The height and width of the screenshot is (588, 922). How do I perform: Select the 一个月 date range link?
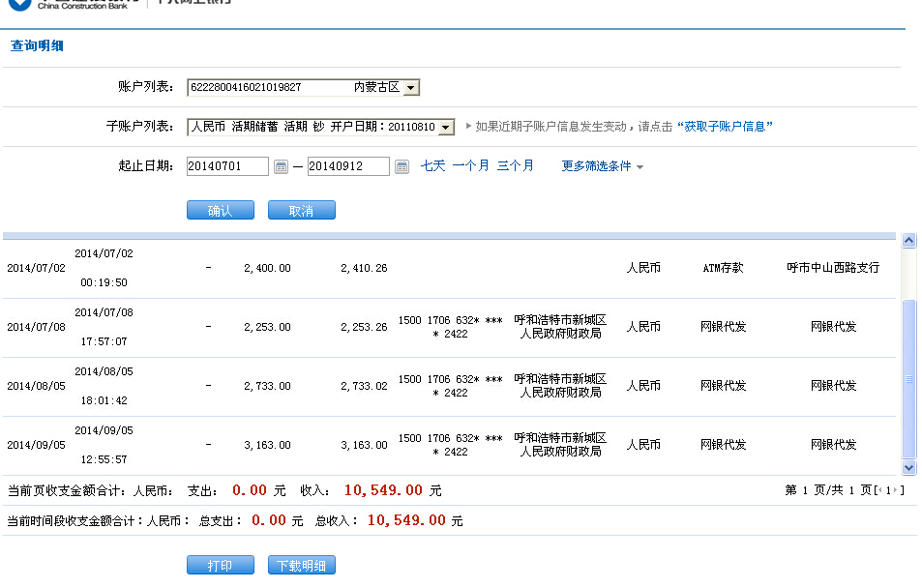click(470, 165)
